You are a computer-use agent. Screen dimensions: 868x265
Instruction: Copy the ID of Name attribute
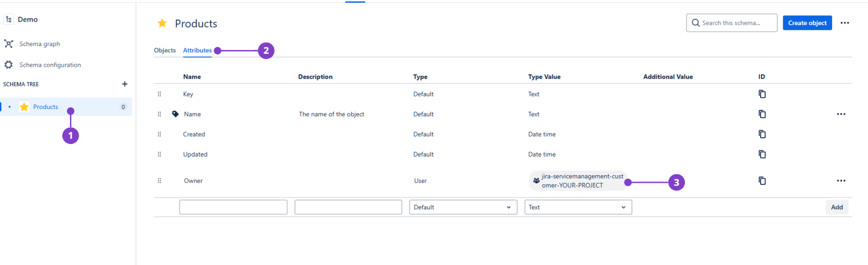[x=762, y=114]
